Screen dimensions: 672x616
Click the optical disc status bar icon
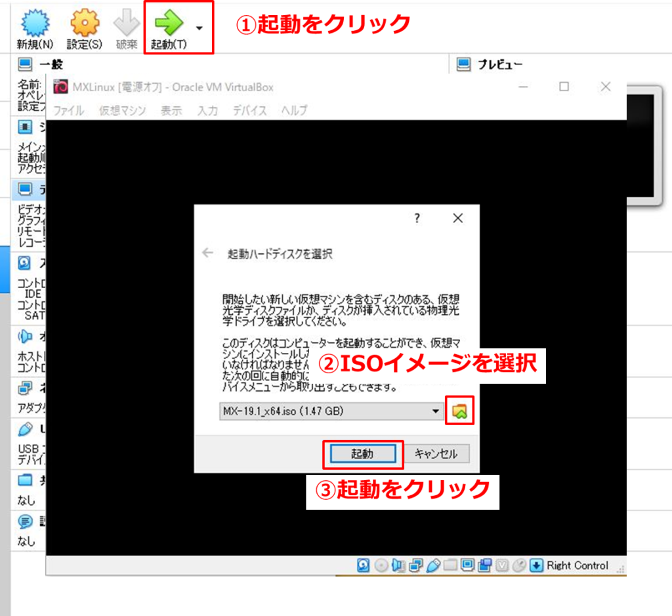(381, 565)
